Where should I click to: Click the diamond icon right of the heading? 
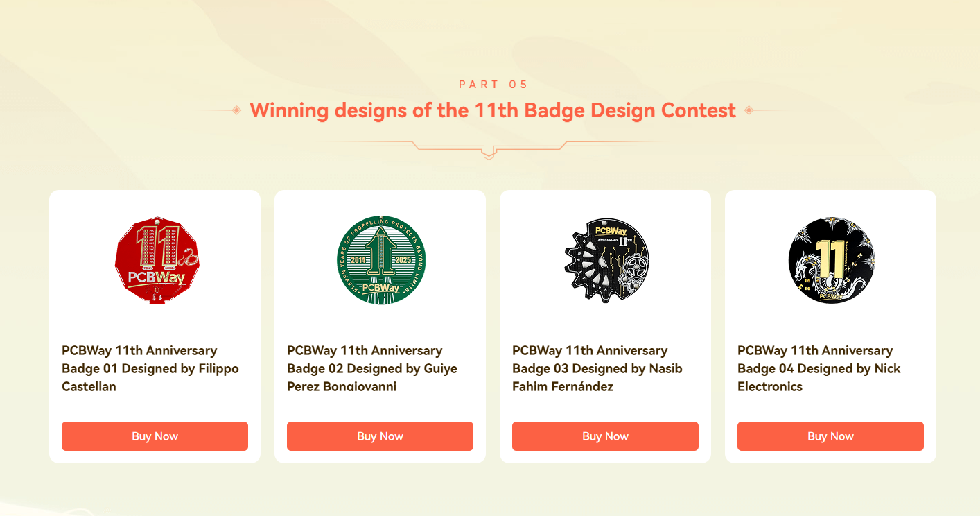point(749,110)
